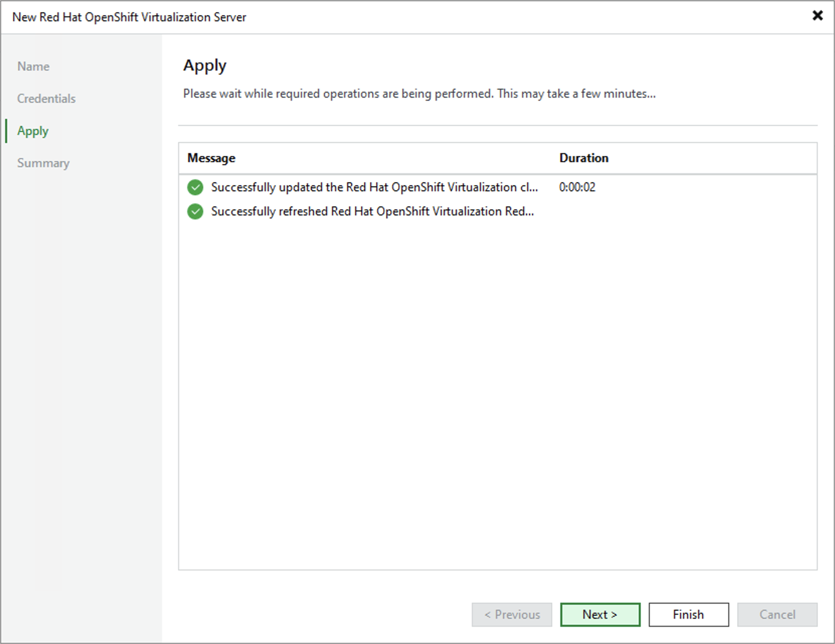Click the Message column header
835x644 pixels.
pyautogui.click(x=211, y=158)
